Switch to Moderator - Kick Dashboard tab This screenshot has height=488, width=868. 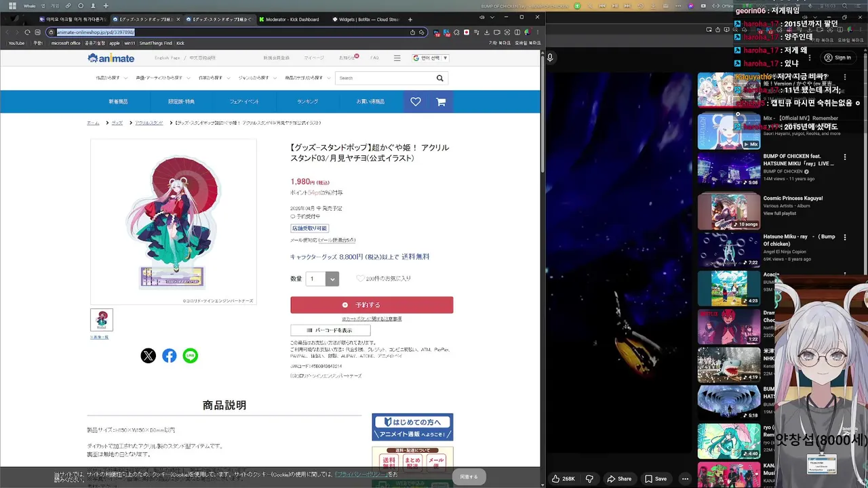(290, 19)
